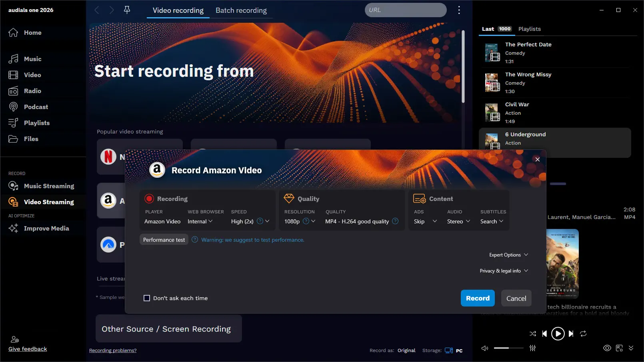
Task: Toggle repeat playback in player
Action: [x=583, y=334]
